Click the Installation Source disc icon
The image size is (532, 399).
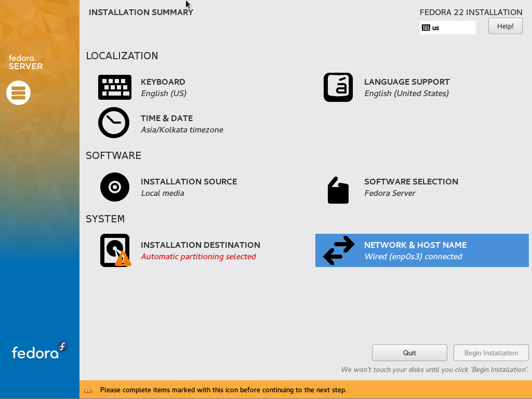point(115,187)
